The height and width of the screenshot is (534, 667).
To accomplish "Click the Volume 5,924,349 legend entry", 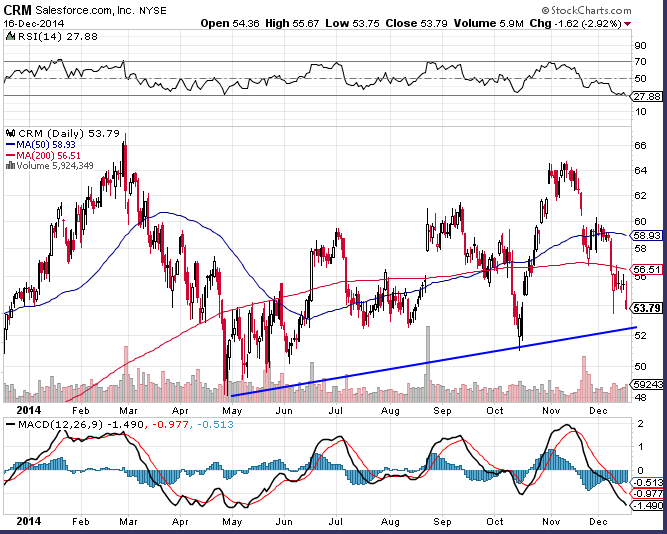I will [55, 166].
